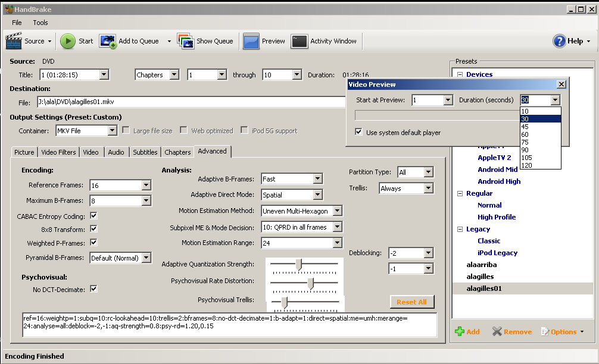
Task: Toggle Weighted P-Frames checkbox
Action: [x=93, y=243]
